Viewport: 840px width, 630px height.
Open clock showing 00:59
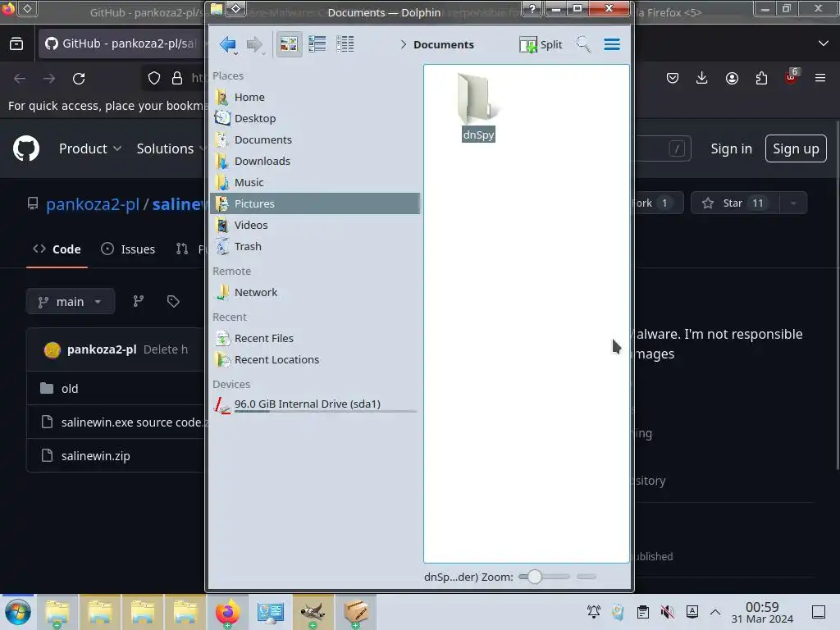click(x=762, y=612)
